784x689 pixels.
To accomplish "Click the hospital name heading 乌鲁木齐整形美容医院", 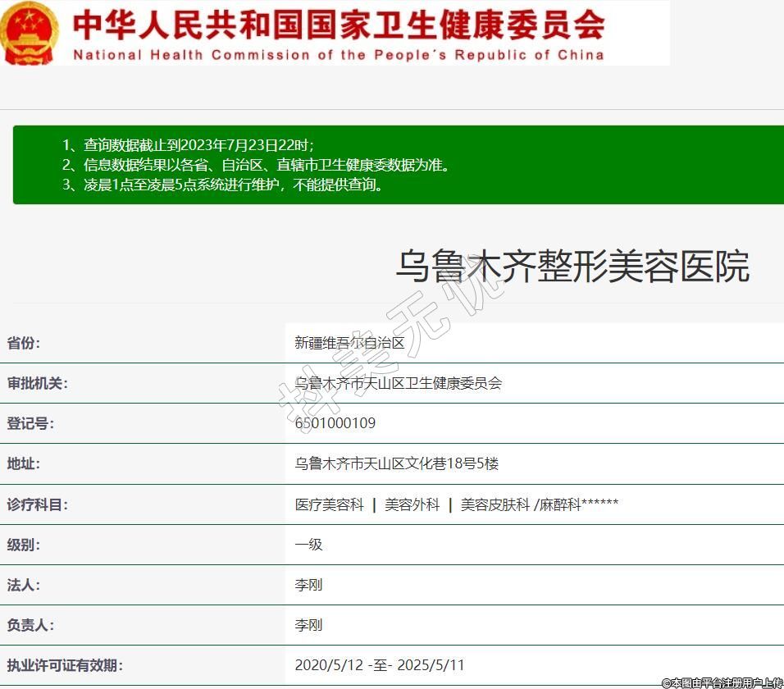I will point(572,267).
